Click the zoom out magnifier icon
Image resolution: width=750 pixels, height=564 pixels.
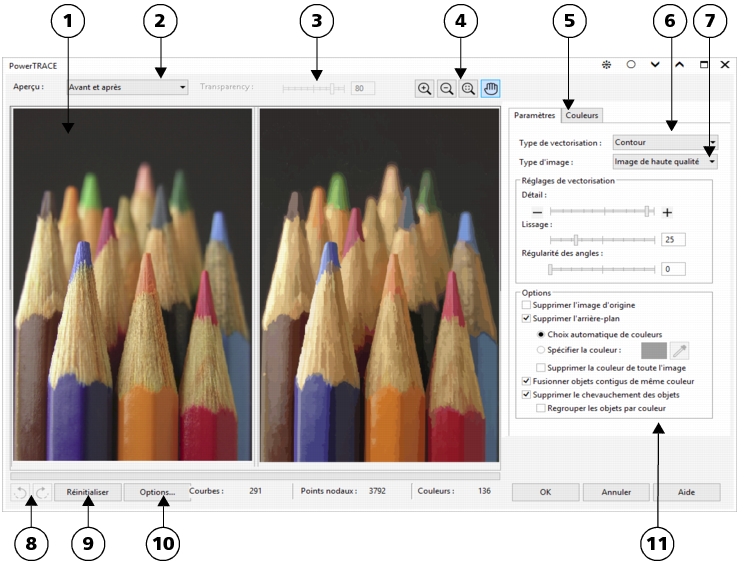[446, 89]
